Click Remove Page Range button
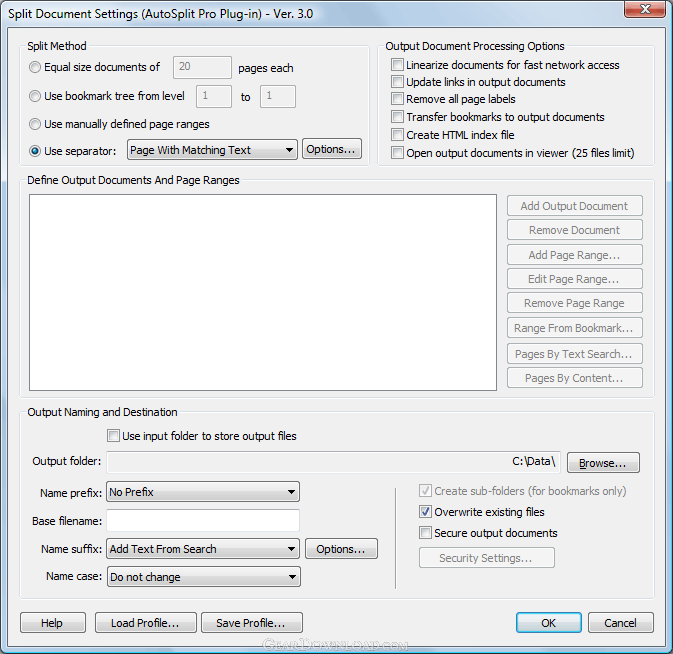Viewport: 673px width, 654px height. click(x=574, y=303)
